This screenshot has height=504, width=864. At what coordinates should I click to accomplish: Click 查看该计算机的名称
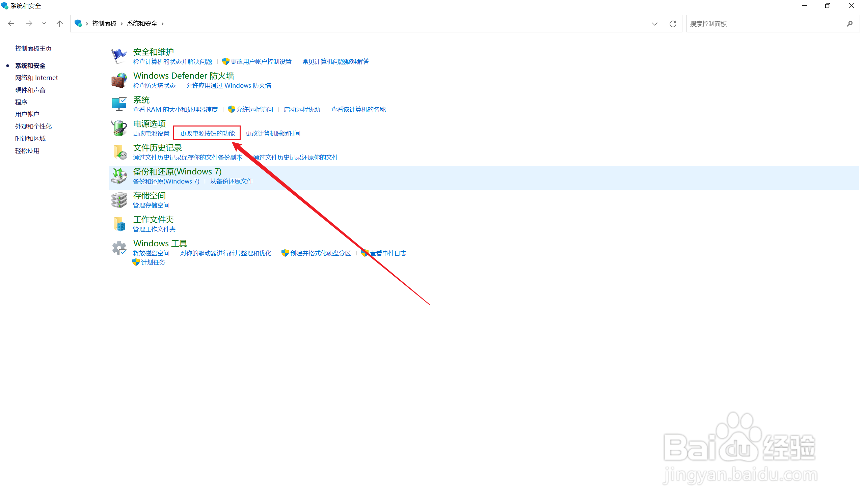coord(358,110)
